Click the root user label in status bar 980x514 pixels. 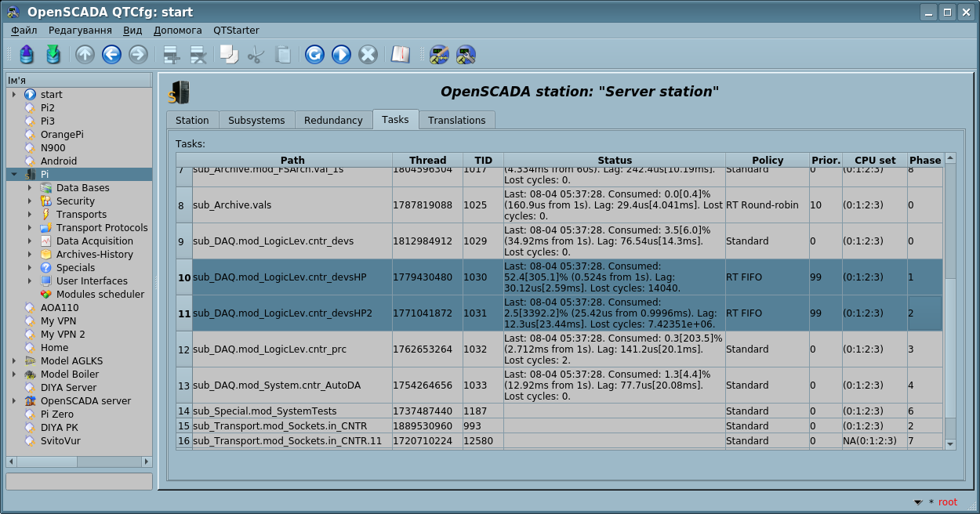coord(947,502)
